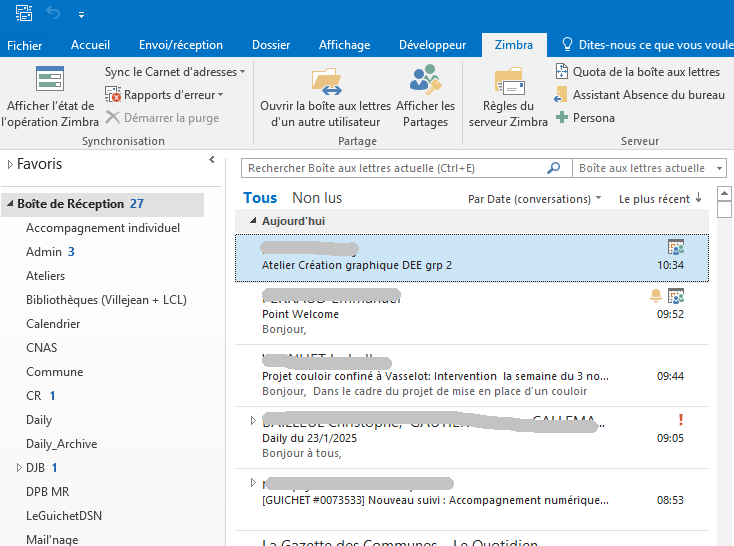Open Boîte aux lettres actuelle search scope dropdown
Viewport: 734px width, 546px height.
(x=649, y=168)
